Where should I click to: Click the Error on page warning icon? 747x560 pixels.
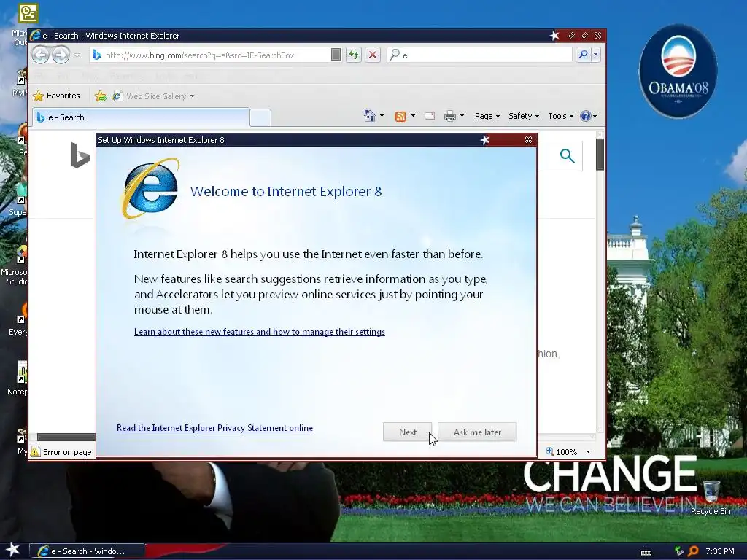(35, 451)
